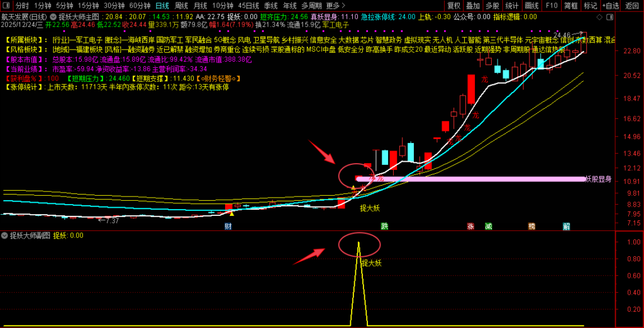Switch to the 60分钟 period tab
Viewport: 644px width, 328px height.
pyautogui.click(x=140, y=5)
